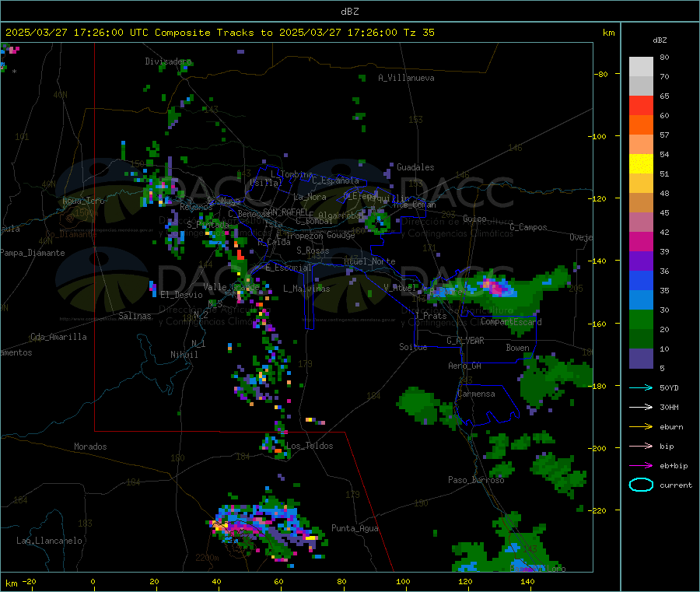This screenshot has height=592, width=700.
Task: Click the dBZ title at the top
Action: tap(349, 12)
